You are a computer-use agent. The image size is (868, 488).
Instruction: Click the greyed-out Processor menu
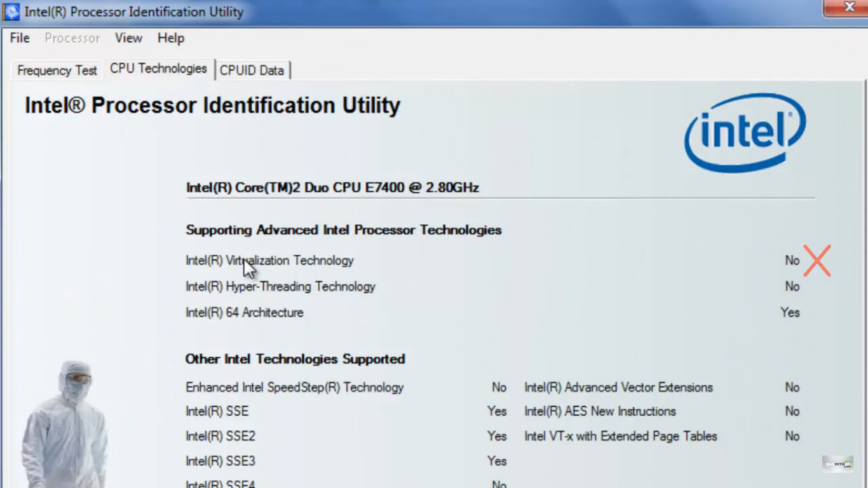(x=72, y=38)
